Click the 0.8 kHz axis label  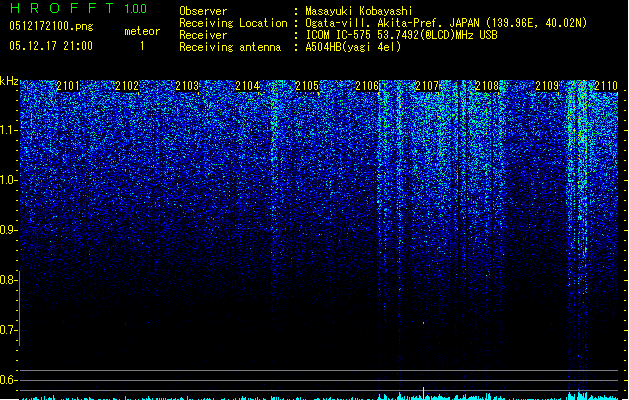tap(7, 280)
